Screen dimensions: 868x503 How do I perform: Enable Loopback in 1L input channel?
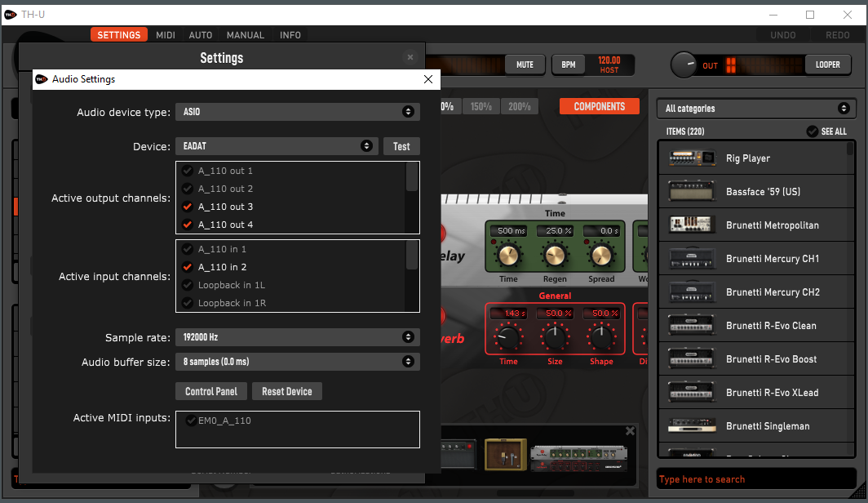[x=188, y=285]
